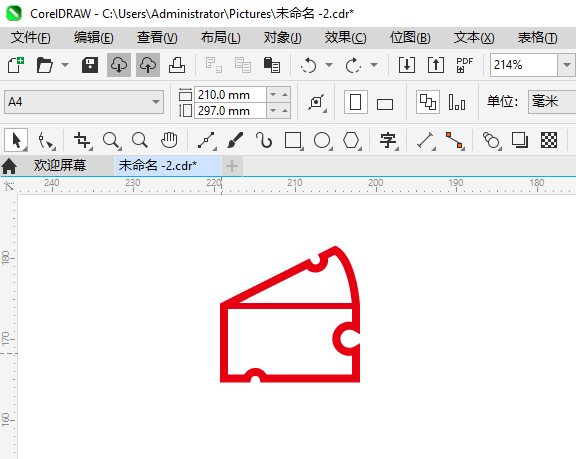Increase page width with up stepper

[x=285, y=95]
